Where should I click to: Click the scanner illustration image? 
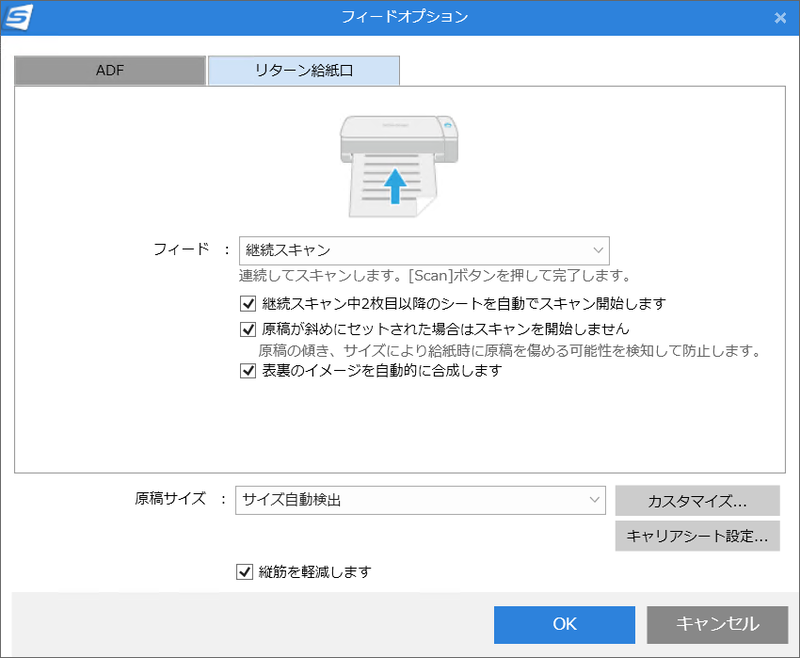(x=398, y=165)
